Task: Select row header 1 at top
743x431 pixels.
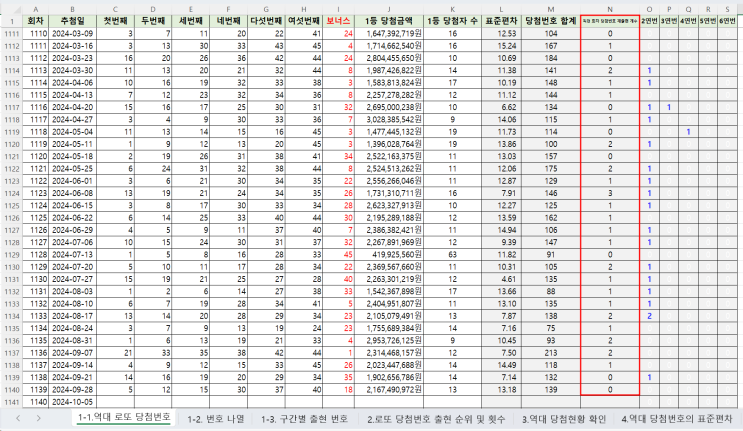Action: [11, 21]
